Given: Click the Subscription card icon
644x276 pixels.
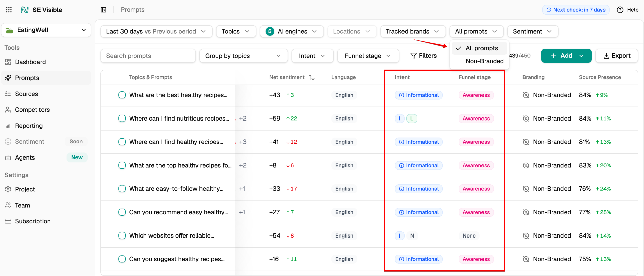Looking at the screenshot, I should pyautogui.click(x=8, y=221).
